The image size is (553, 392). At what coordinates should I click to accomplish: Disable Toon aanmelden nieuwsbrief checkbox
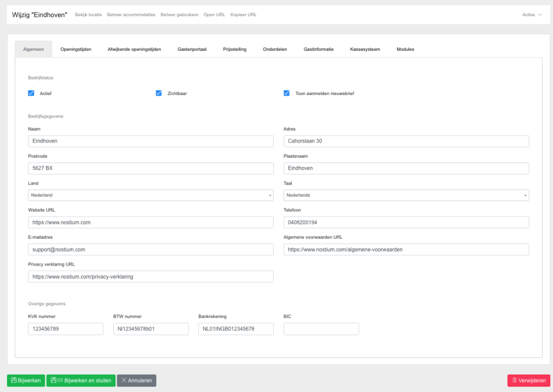pos(287,93)
